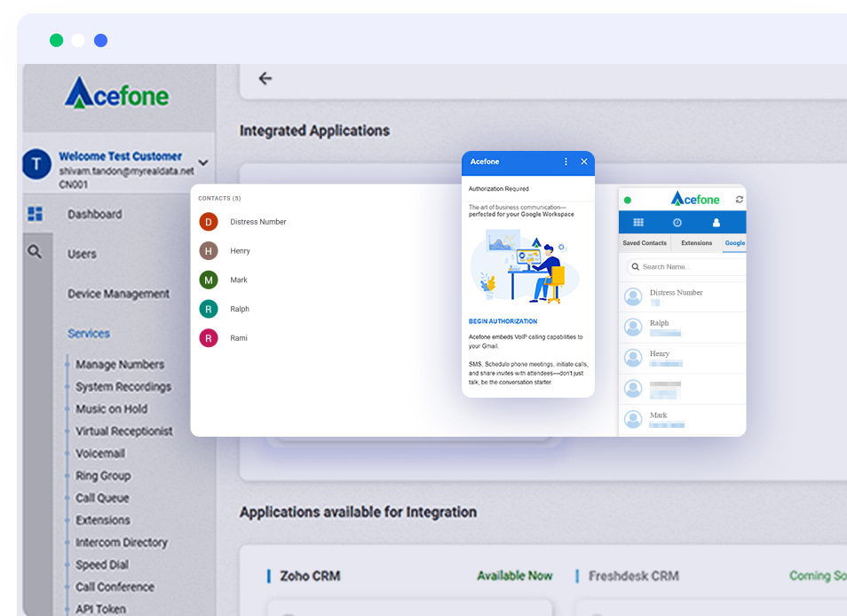Open Ring Group under Services
The width and height of the screenshot is (847, 616).
[103, 476]
